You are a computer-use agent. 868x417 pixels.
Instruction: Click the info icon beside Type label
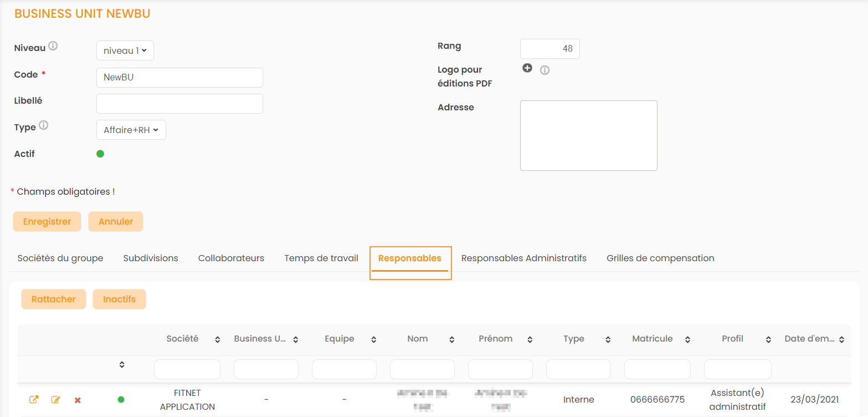pos(43,125)
